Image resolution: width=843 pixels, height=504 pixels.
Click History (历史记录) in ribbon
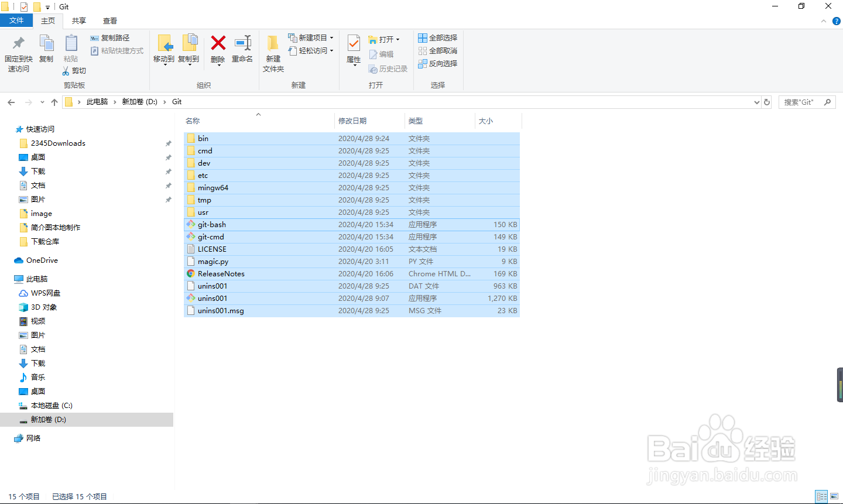point(388,69)
